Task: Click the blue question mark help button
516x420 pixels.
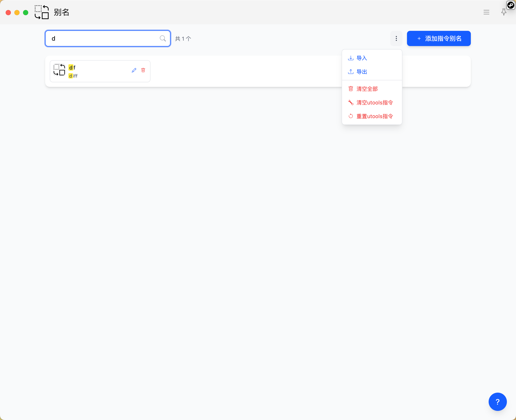Action: tap(497, 402)
